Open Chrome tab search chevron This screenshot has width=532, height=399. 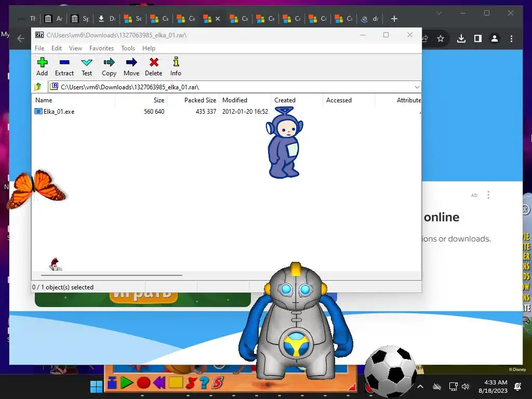[438, 13]
